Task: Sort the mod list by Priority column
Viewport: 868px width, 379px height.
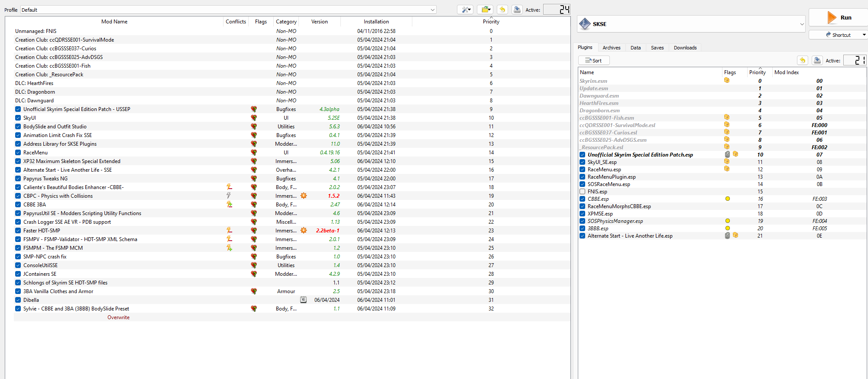Action: click(x=491, y=22)
